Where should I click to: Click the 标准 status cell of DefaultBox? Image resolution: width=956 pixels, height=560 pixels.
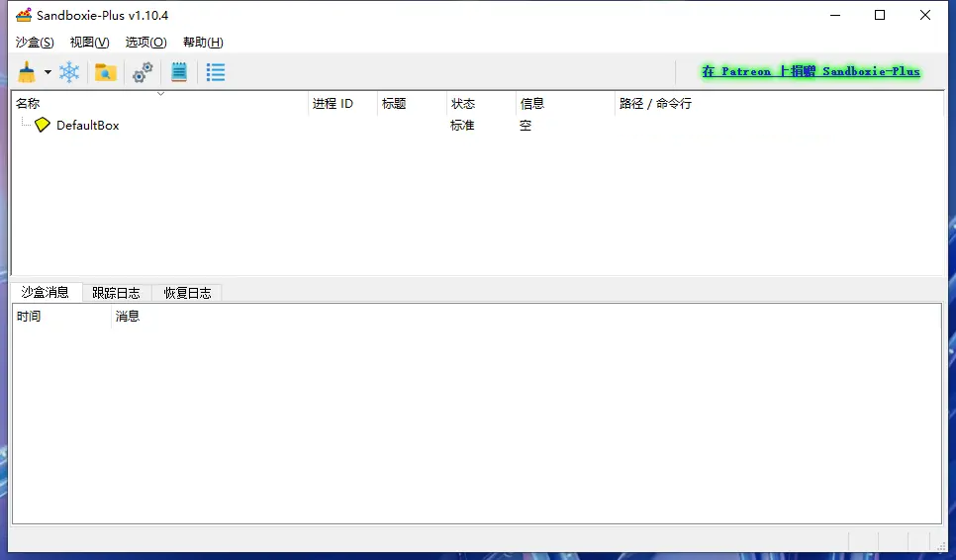pos(462,126)
